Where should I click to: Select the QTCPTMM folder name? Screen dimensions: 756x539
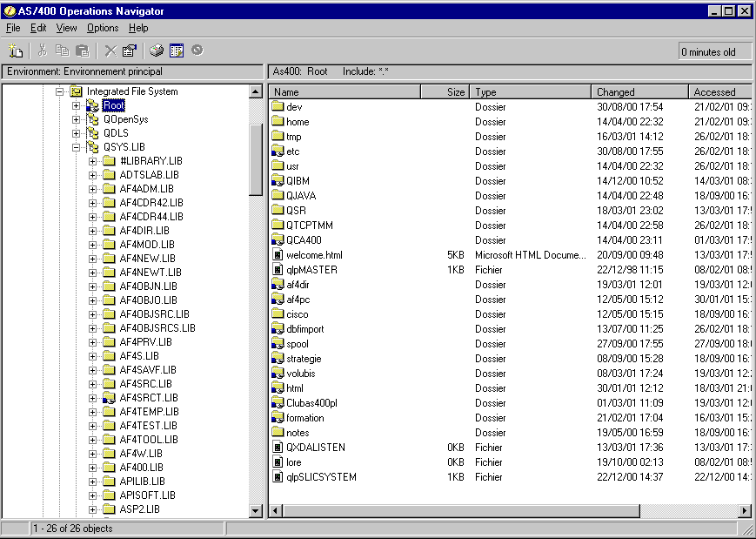tap(310, 226)
